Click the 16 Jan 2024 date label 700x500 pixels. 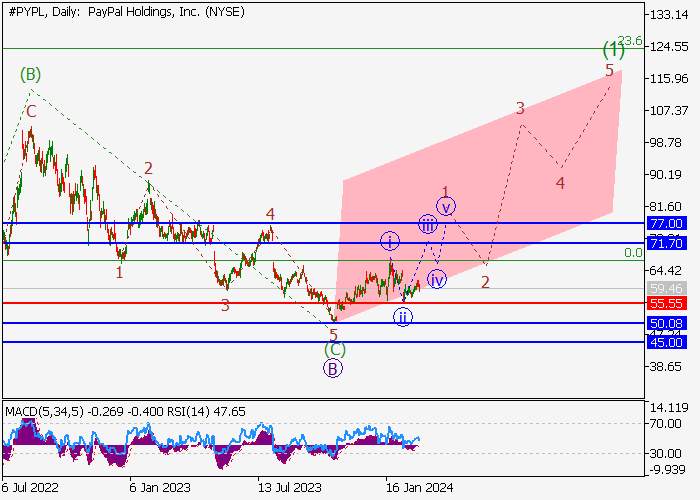click(x=419, y=487)
